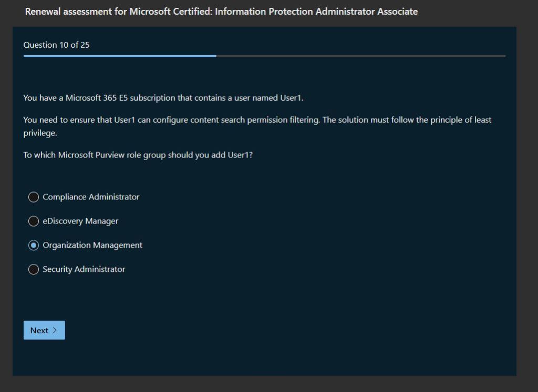538x392 pixels.
Task: Click the gray unfilled portion of progress bar
Action: point(360,56)
